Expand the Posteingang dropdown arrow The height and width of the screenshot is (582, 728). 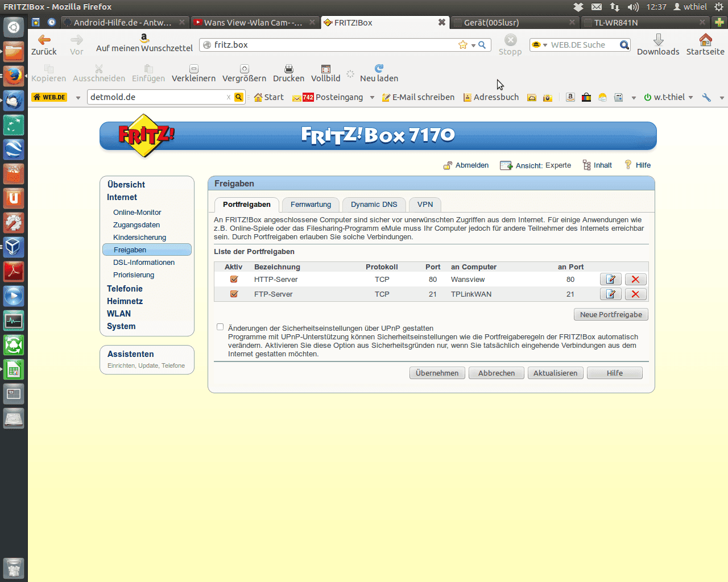coord(372,98)
